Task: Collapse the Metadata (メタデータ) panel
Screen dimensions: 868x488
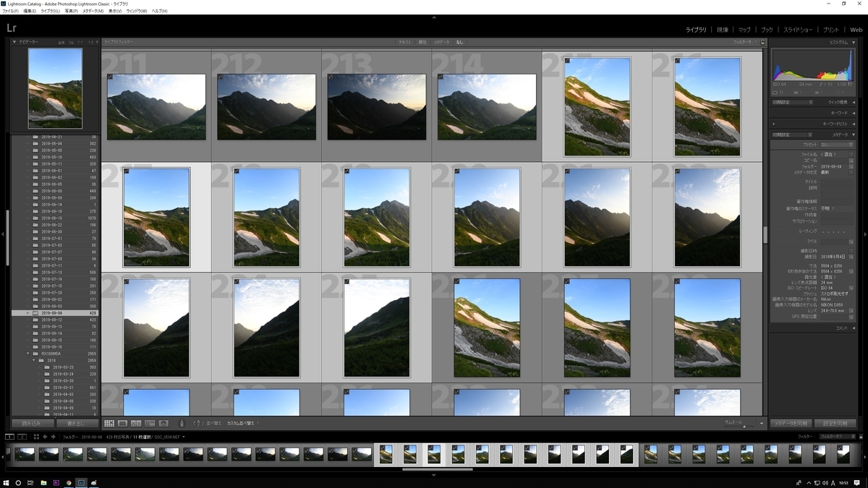Action: (855, 134)
